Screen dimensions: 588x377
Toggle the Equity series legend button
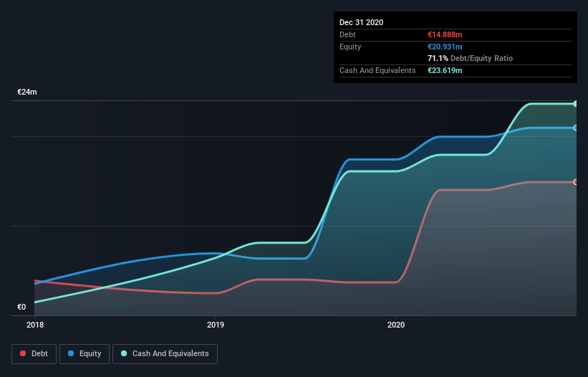coord(85,354)
